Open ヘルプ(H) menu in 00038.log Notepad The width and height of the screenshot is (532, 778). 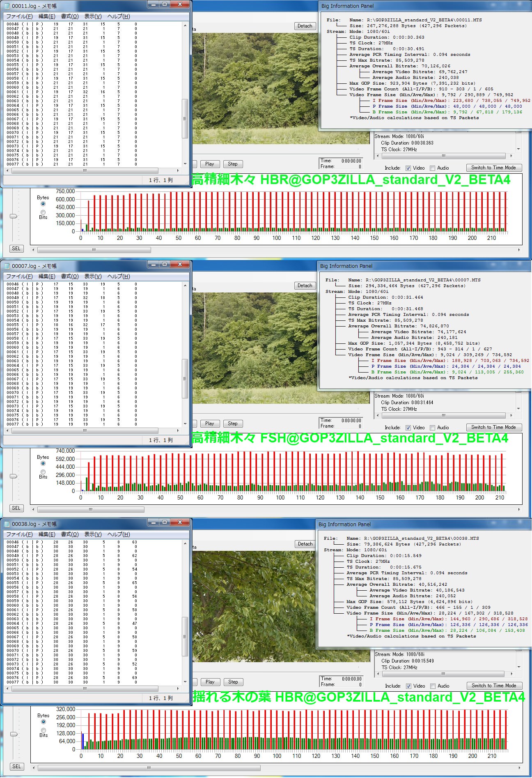point(119,534)
